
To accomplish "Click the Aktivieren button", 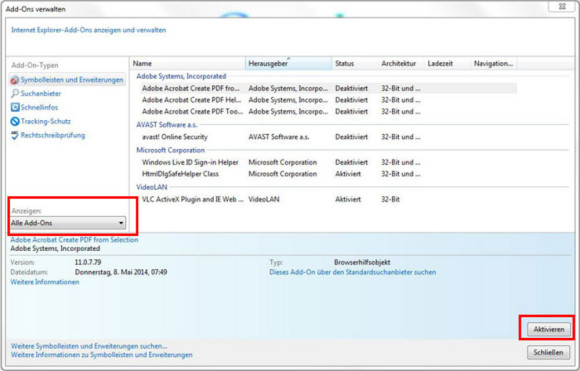I will [x=549, y=329].
